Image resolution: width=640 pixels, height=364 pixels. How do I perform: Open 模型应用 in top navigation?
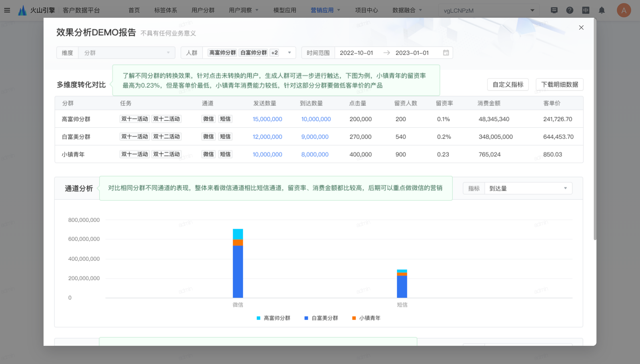click(285, 10)
